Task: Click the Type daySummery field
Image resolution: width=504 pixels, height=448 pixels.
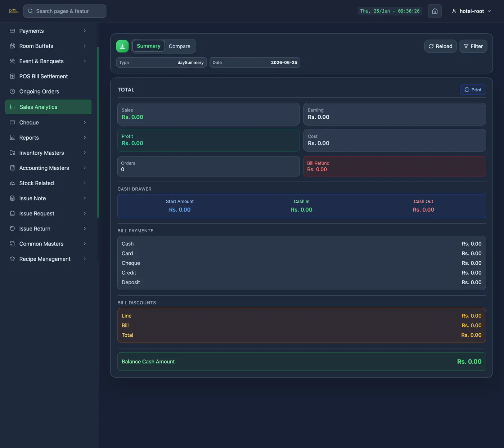Action: pyautogui.click(x=161, y=62)
